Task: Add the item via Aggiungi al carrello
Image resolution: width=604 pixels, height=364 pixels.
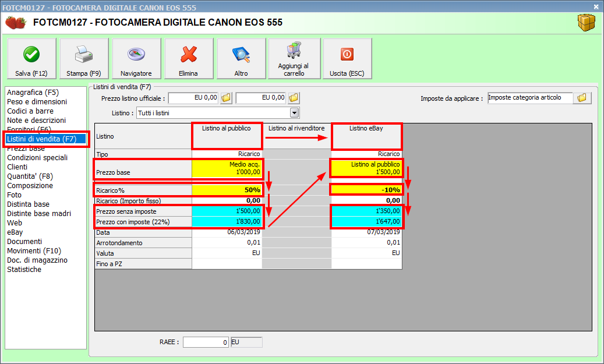Action: (x=294, y=59)
